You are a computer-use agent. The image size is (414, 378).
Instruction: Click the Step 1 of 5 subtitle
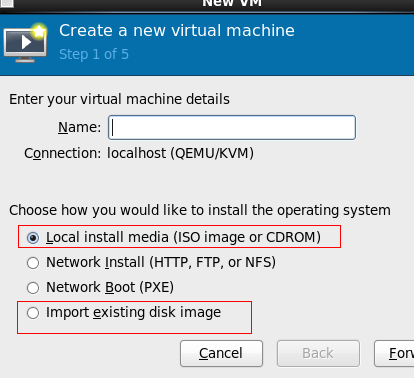94,54
